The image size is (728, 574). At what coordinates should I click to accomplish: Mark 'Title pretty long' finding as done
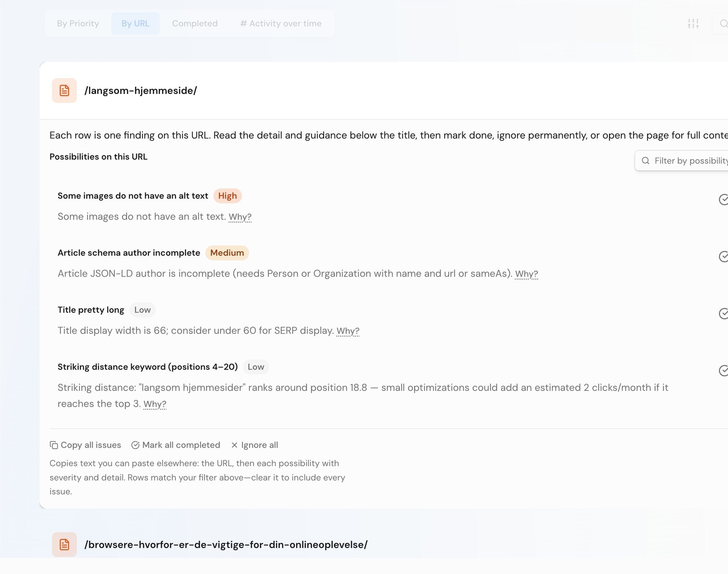(x=723, y=313)
